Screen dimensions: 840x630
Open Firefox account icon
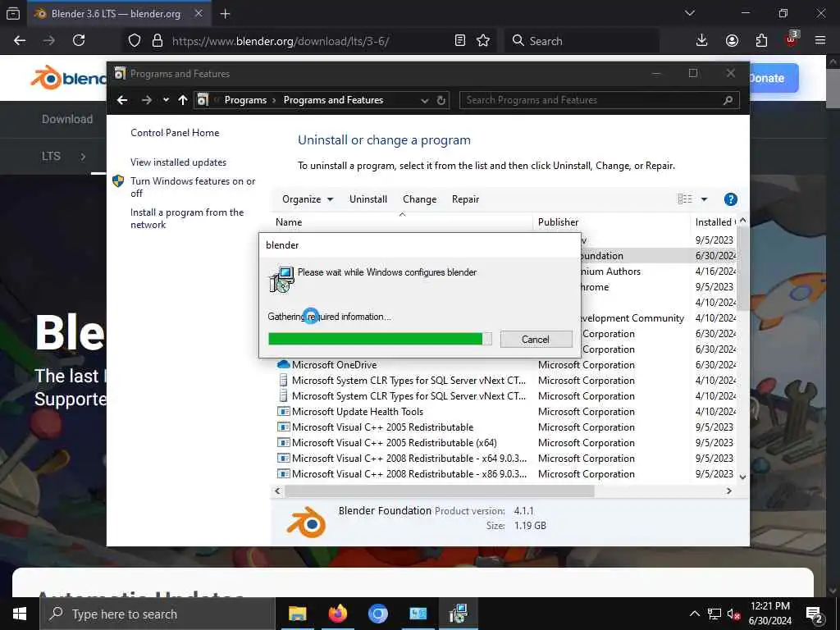click(x=732, y=41)
